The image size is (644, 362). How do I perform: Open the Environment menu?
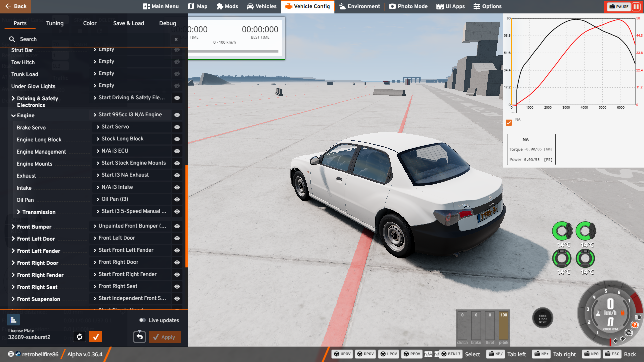pos(359,6)
